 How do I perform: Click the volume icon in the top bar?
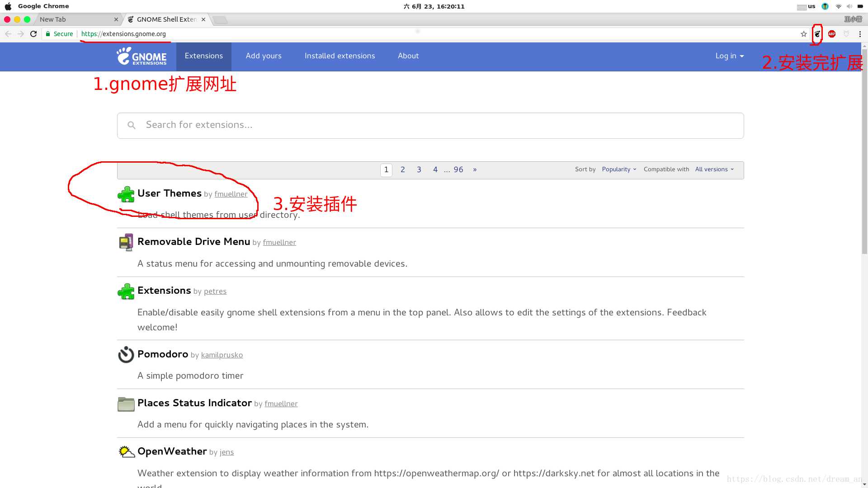pyautogui.click(x=849, y=6)
